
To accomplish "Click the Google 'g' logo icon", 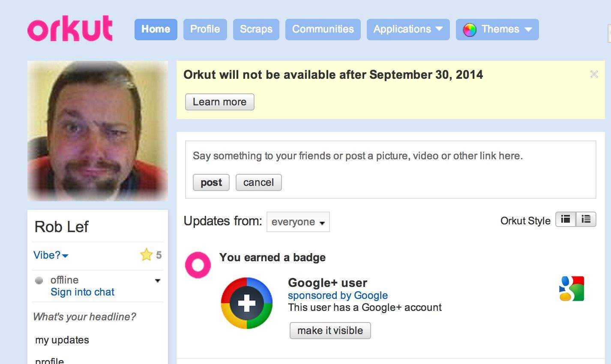I will [x=572, y=288].
